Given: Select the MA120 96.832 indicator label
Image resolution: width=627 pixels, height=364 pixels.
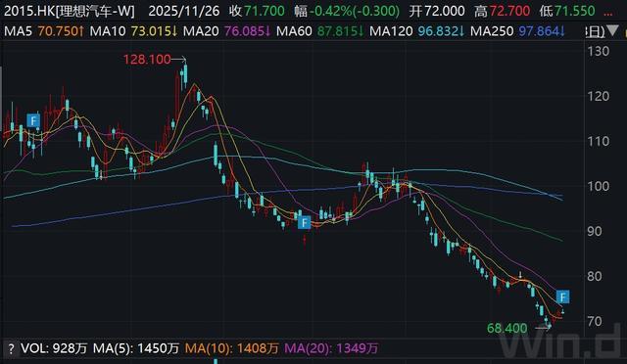Looking at the screenshot, I should 416,30.
